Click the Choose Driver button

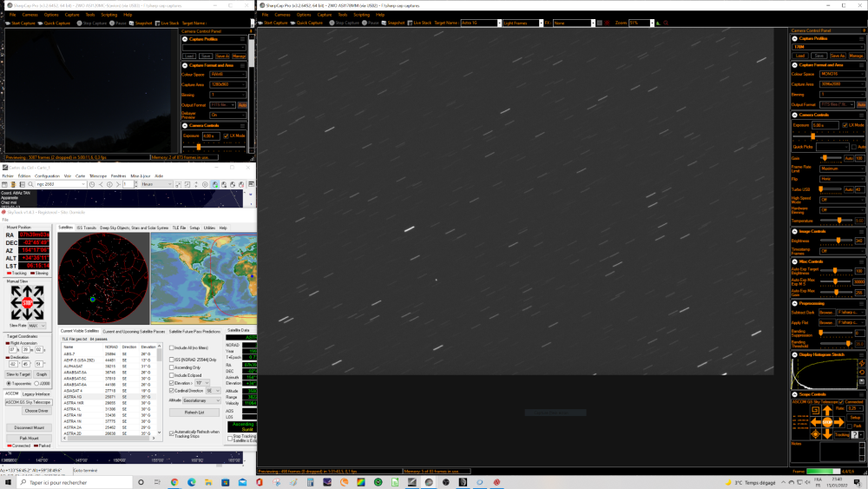pyautogui.click(x=36, y=411)
